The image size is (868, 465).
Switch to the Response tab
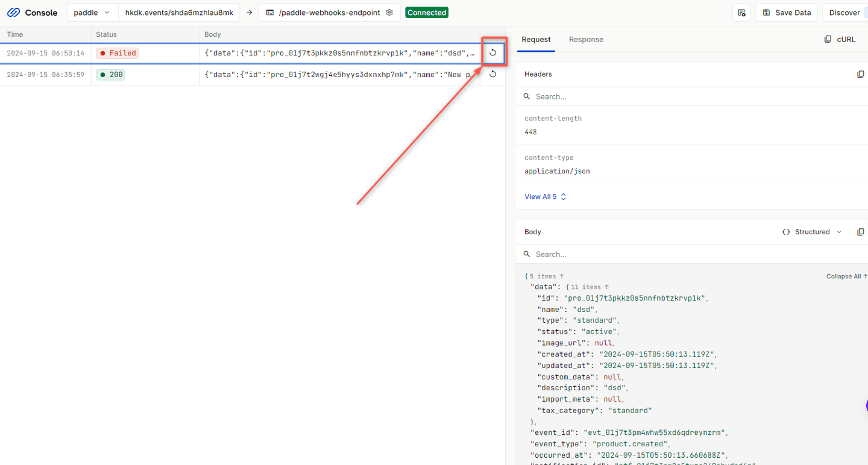tap(586, 39)
